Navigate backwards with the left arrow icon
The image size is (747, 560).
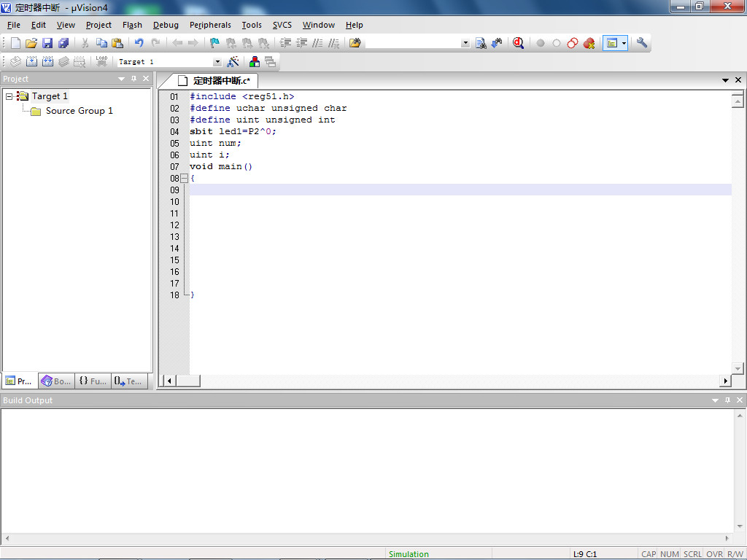(177, 43)
